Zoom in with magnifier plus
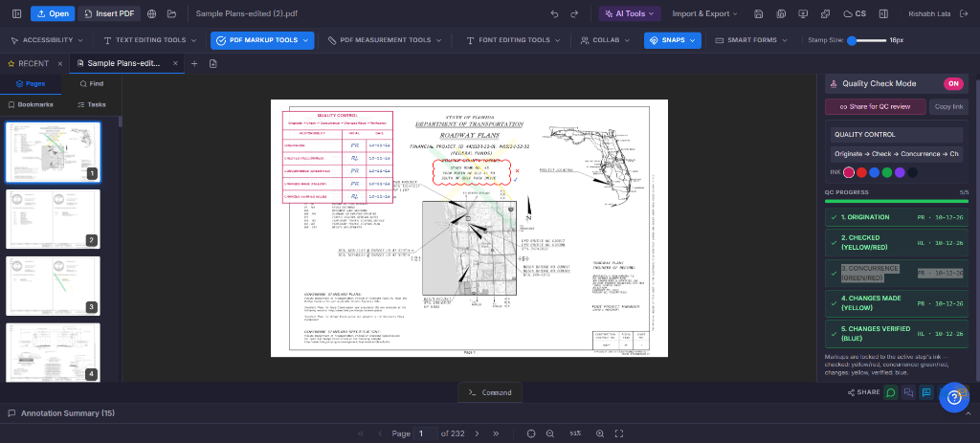 600,433
